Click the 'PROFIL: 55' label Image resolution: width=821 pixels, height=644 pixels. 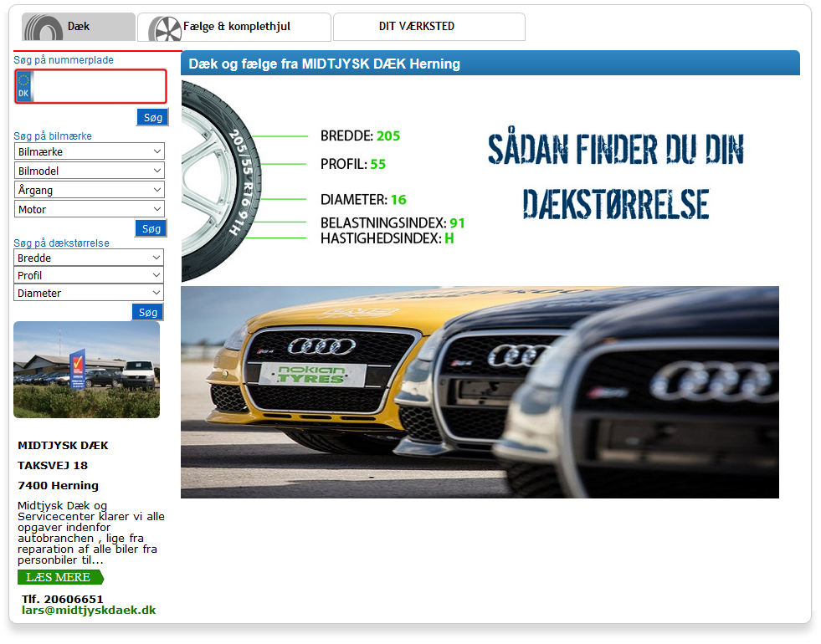(x=353, y=164)
